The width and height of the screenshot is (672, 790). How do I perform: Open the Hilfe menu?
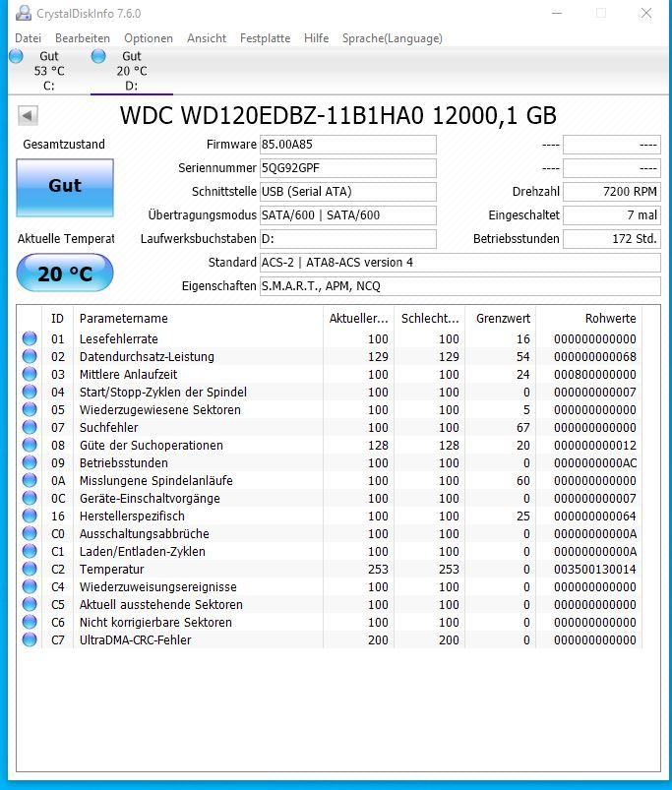point(317,38)
